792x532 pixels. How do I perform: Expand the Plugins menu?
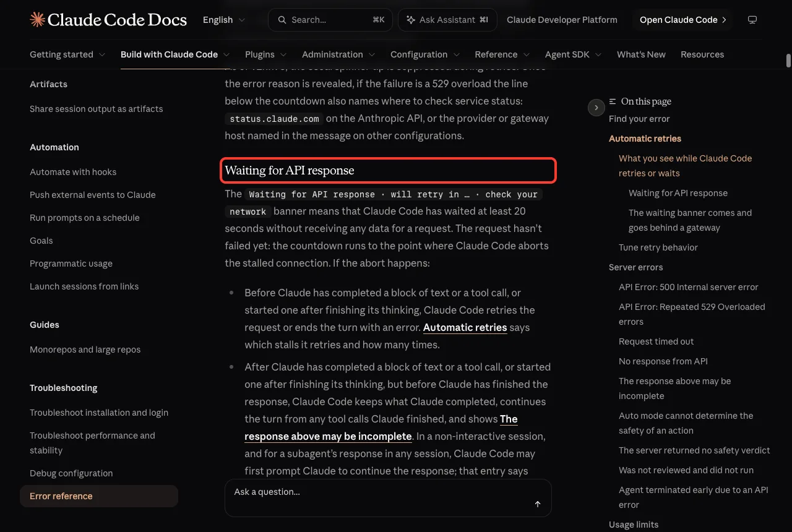[x=266, y=54]
